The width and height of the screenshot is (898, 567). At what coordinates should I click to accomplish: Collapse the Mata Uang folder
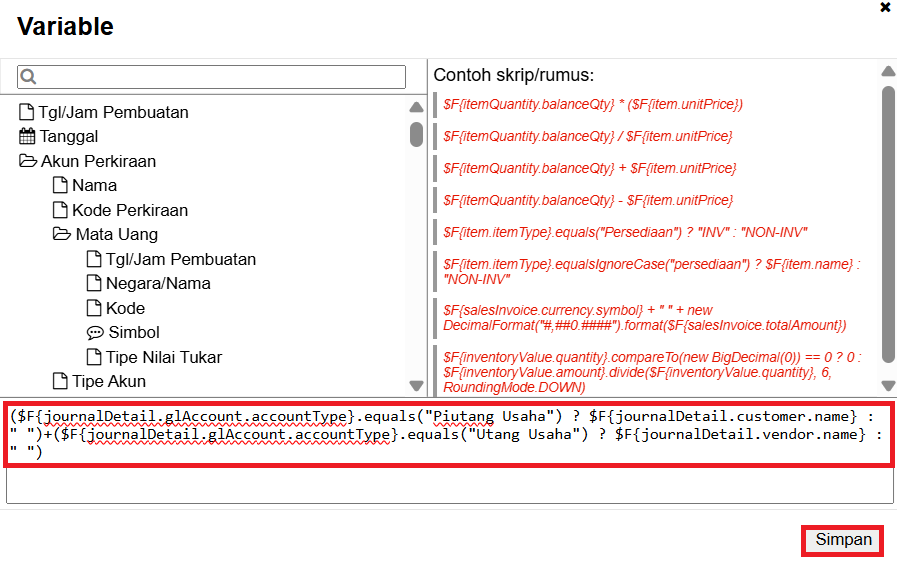62,235
